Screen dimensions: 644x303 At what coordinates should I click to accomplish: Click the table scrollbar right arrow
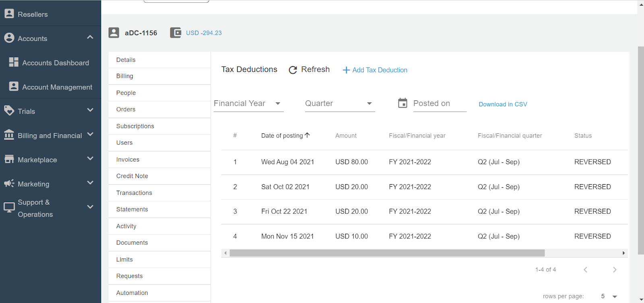pyautogui.click(x=623, y=253)
